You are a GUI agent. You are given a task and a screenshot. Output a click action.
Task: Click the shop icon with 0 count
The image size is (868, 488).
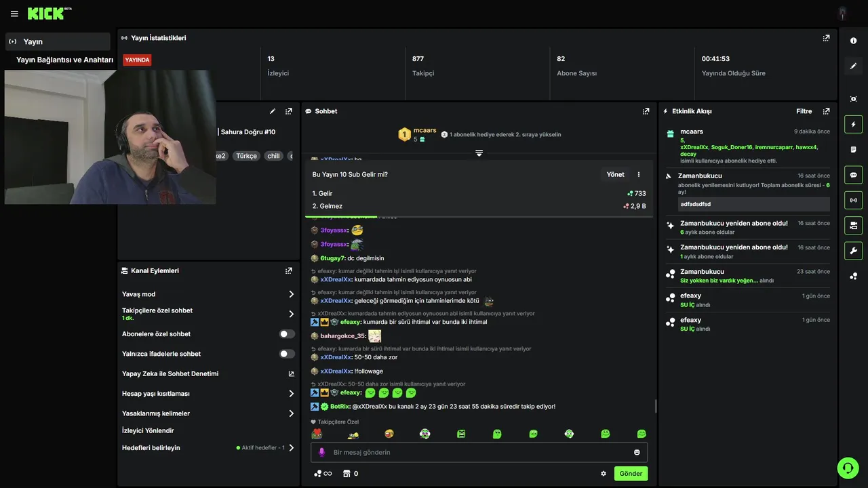click(351, 474)
